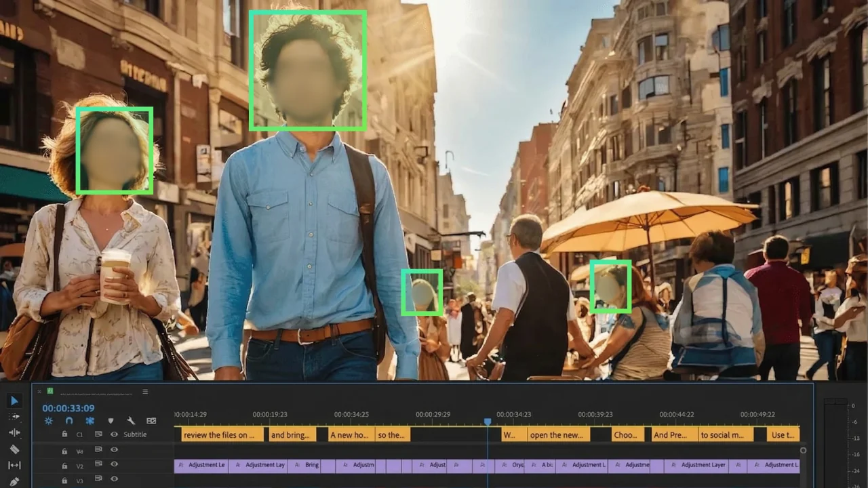868x488 pixels.
Task: Toggle Snap in Timeline magnet
Action: click(x=68, y=421)
